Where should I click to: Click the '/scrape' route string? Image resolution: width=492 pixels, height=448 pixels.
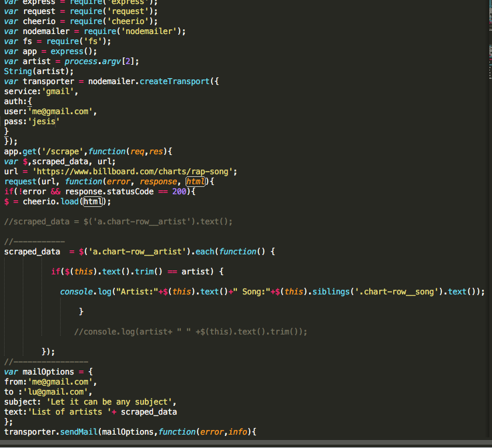(x=63, y=152)
